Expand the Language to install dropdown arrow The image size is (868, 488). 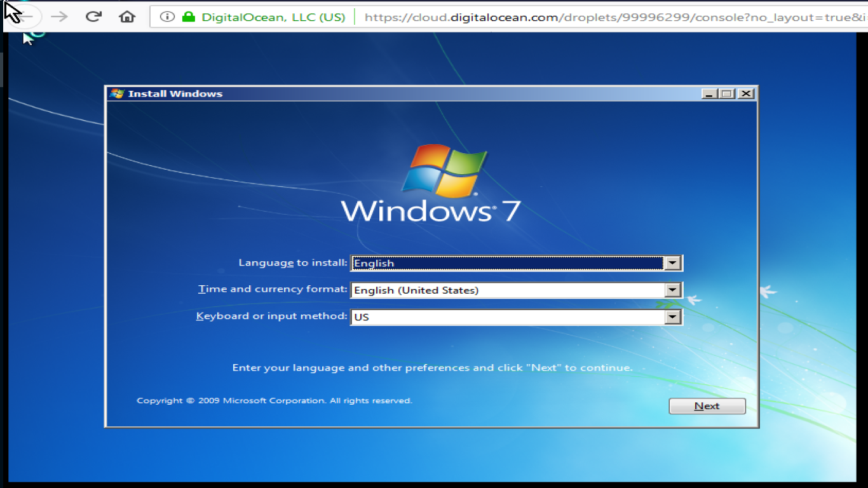pos(672,263)
